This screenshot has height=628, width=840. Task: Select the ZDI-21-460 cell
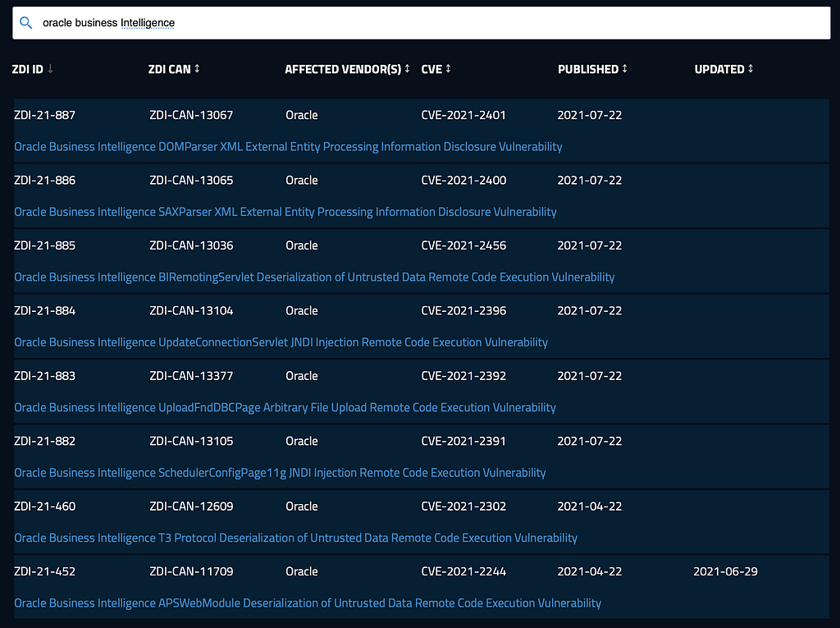point(44,507)
